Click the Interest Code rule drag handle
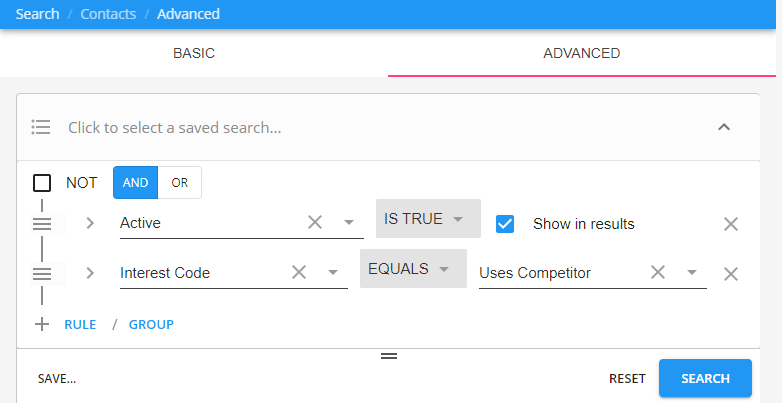 coord(42,274)
